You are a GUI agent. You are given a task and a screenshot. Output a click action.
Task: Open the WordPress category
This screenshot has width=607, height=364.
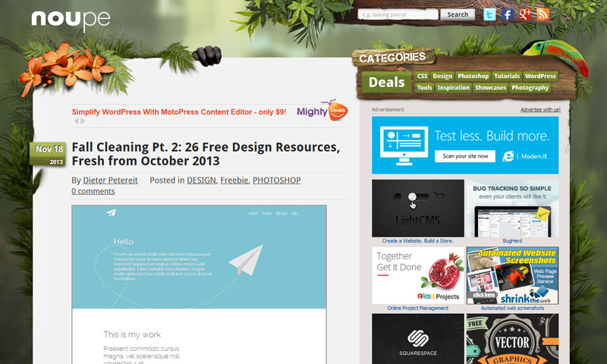tap(540, 76)
